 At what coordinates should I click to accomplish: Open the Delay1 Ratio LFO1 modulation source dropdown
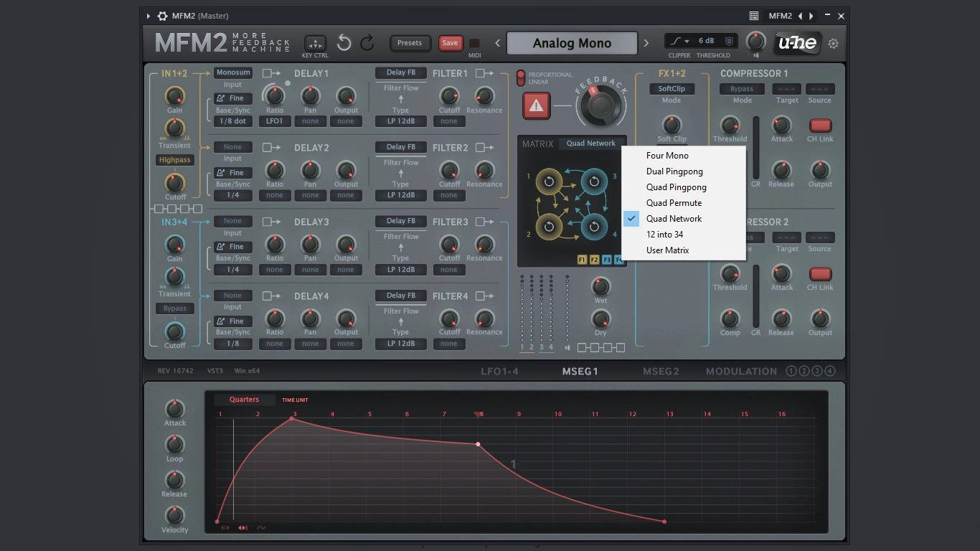tap(274, 121)
